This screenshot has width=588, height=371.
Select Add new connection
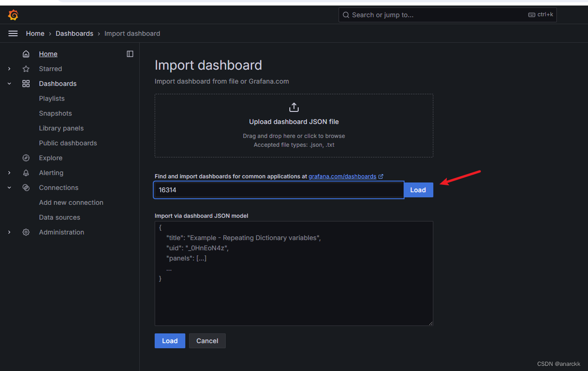pos(71,202)
